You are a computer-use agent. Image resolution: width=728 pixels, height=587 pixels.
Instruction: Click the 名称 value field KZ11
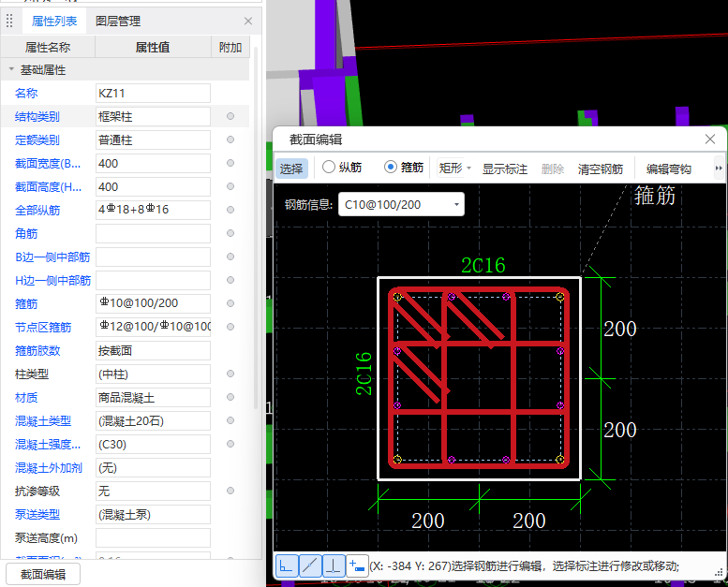tap(153, 94)
